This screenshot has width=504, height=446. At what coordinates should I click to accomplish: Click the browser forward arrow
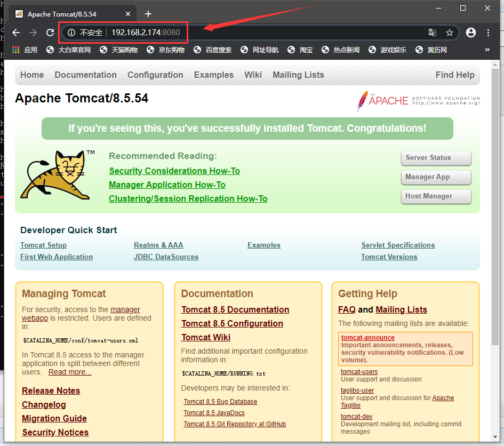click(x=33, y=33)
